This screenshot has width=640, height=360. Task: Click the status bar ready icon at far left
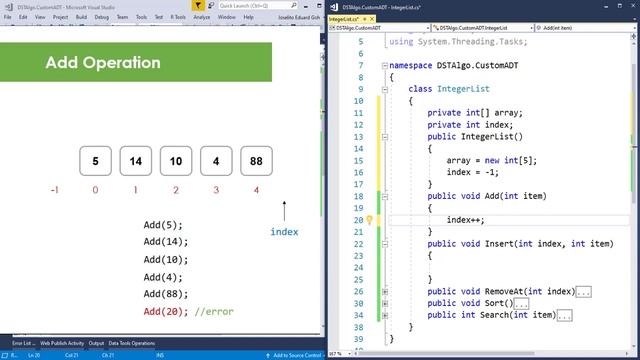[5, 356]
